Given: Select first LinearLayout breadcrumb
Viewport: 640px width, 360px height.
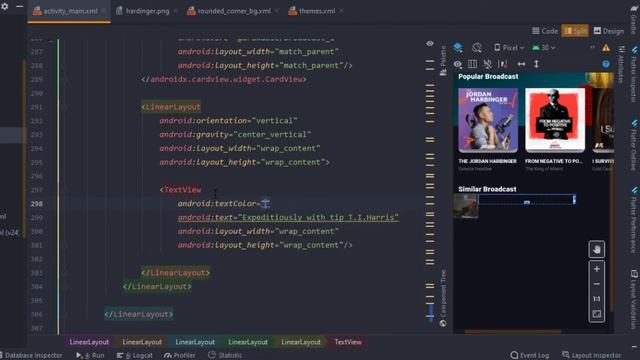Looking at the screenshot, I should [89, 342].
